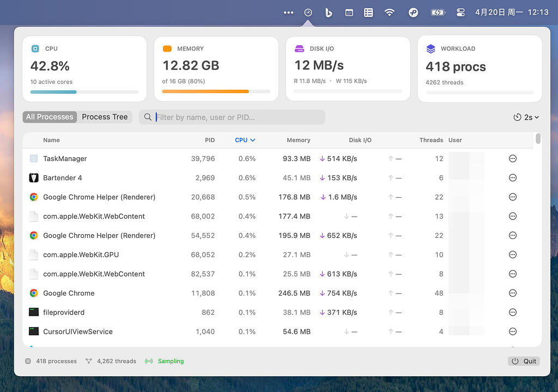Click the Sampling status indicator
The image size is (558, 392).
pos(165,361)
